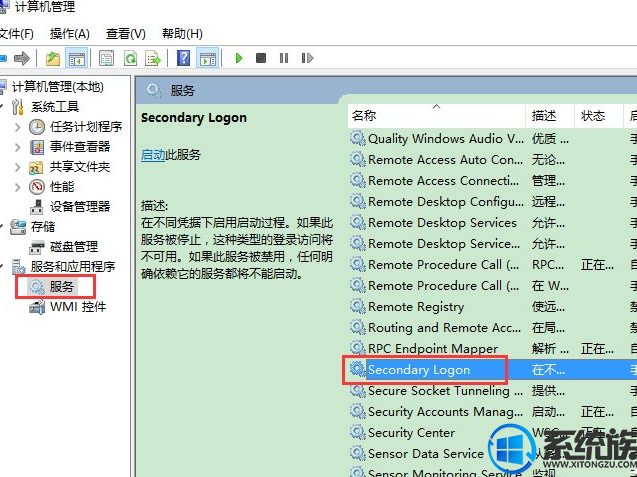
Task: Select 共享文件夹 in the tree
Action: (x=80, y=167)
